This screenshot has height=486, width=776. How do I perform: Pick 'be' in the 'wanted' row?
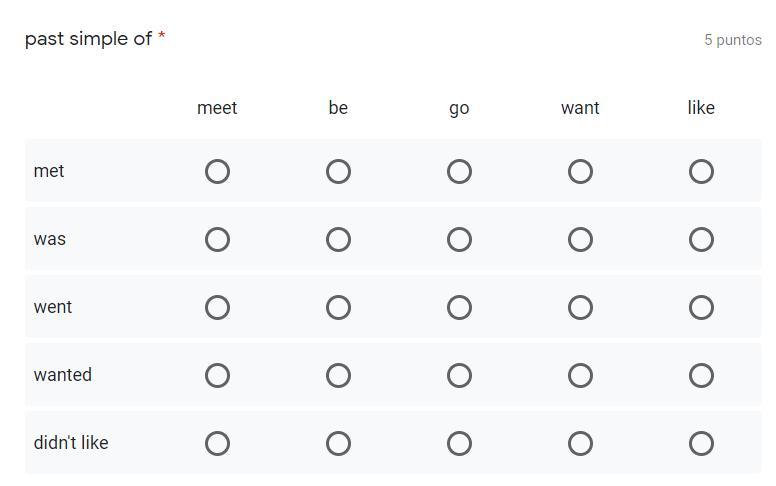click(x=338, y=376)
